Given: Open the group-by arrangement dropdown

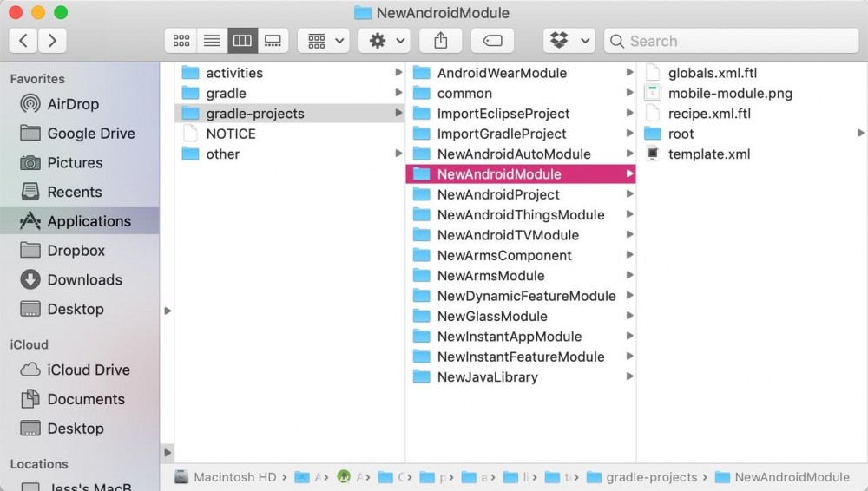Looking at the screenshot, I should point(324,41).
